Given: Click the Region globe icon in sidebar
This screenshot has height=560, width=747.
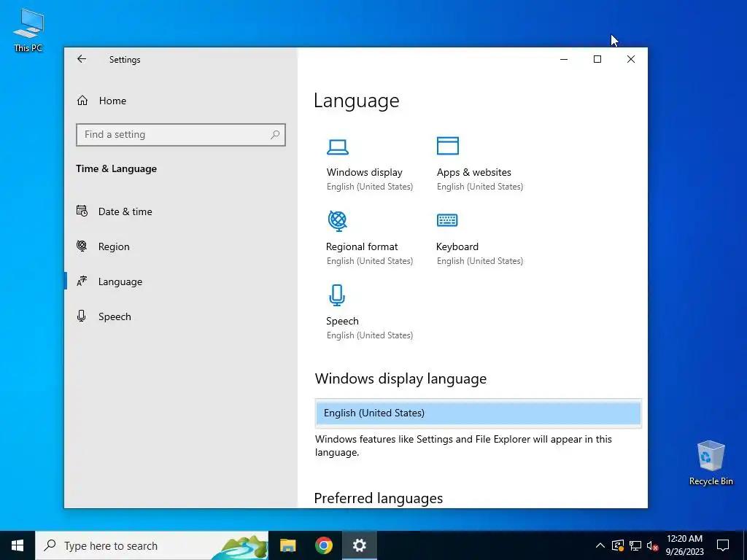Looking at the screenshot, I should 82,246.
